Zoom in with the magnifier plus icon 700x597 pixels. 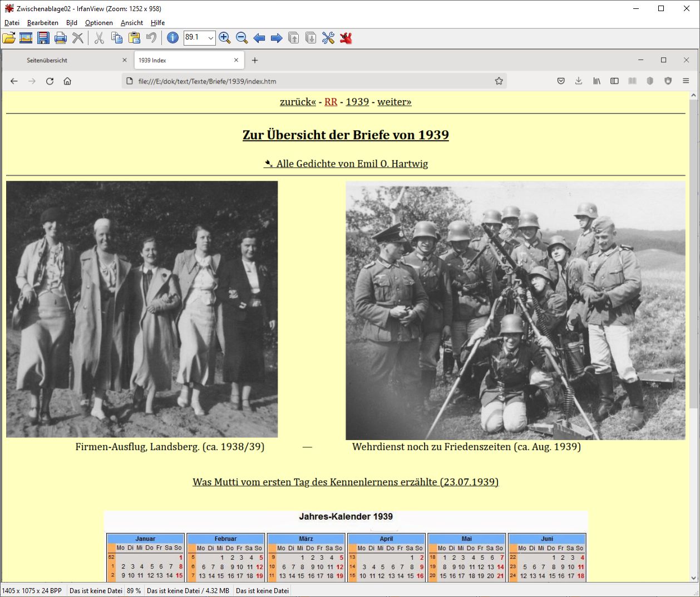click(x=224, y=38)
